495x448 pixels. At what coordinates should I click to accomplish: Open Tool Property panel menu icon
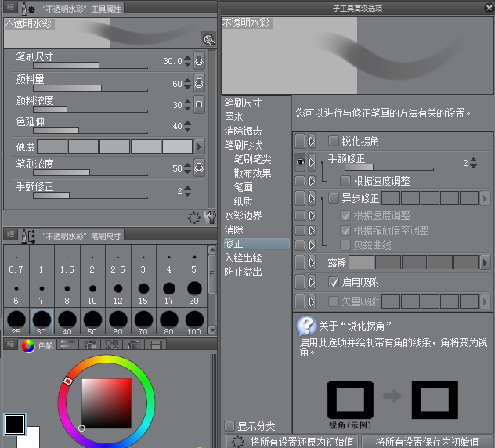(10, 6)
